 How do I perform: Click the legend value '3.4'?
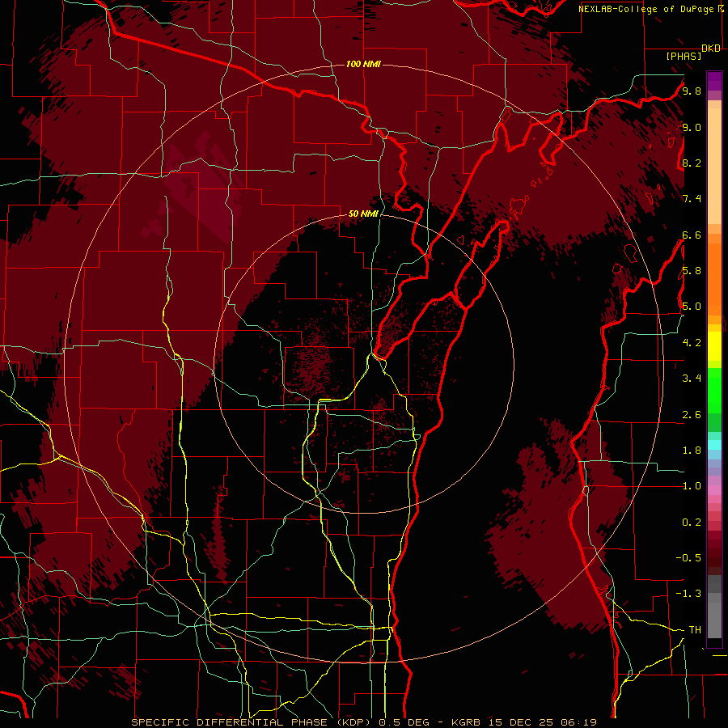coord(692,379)
